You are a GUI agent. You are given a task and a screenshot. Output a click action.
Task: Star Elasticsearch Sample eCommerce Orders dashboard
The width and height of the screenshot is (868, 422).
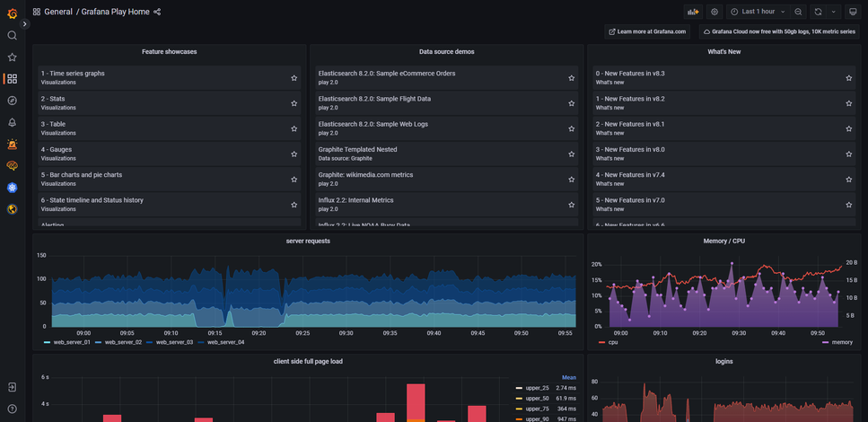[x=571, y=78]
